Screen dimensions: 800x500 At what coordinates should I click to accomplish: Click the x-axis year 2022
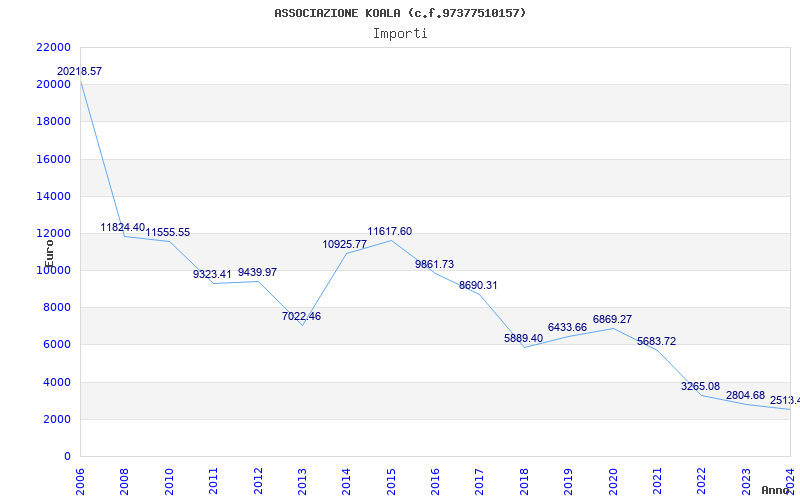[702, 481]
